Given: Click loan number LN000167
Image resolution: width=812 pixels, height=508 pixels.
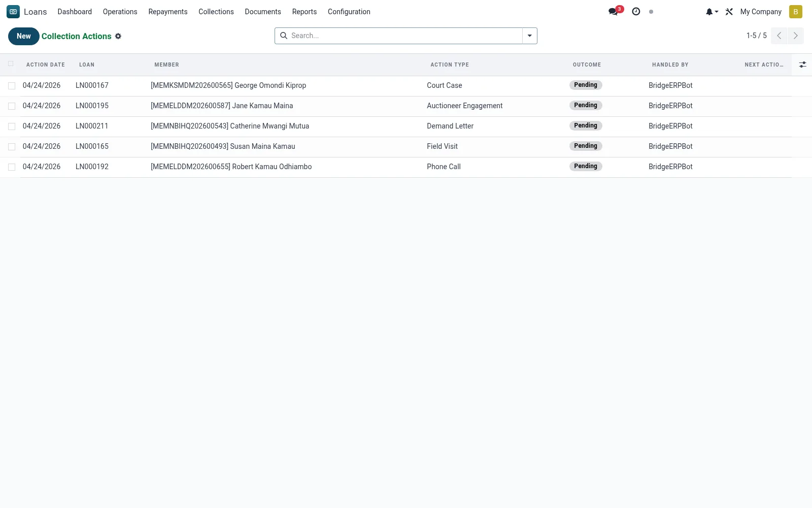Looking at the screenshot, I should click(92, 85).
